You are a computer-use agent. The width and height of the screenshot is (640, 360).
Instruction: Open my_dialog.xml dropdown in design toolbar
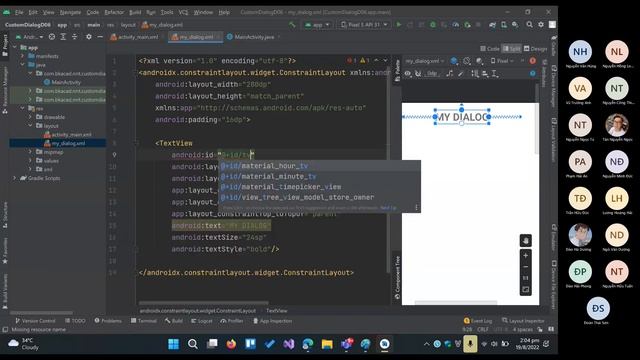click(424, 61)
